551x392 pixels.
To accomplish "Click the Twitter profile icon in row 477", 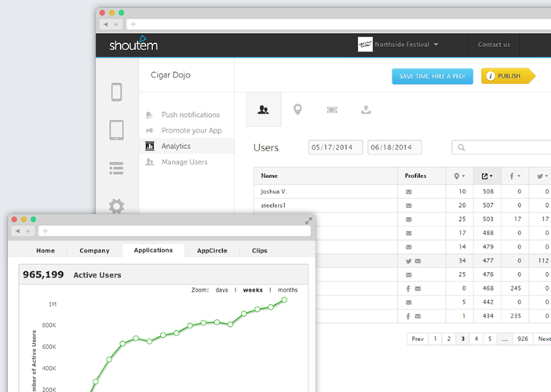I will (408, 261).
